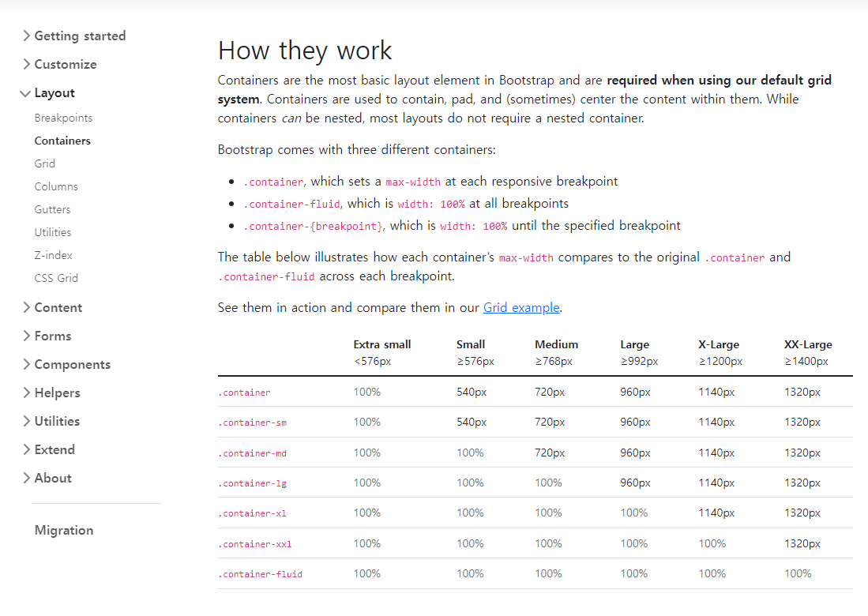This screenshot has height=616, width=868.
Task: Collapse the Layout section chevron
Action: (25, 93)
